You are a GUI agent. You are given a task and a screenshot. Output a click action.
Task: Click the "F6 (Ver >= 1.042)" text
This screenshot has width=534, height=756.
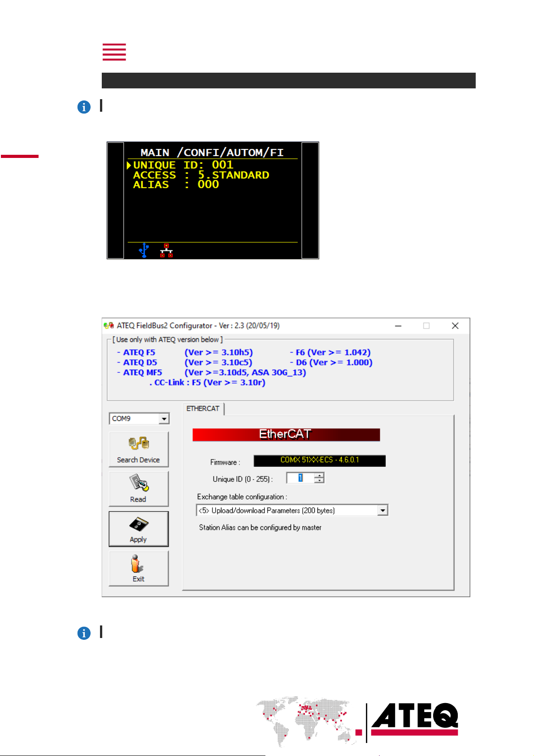pos(333,353)
